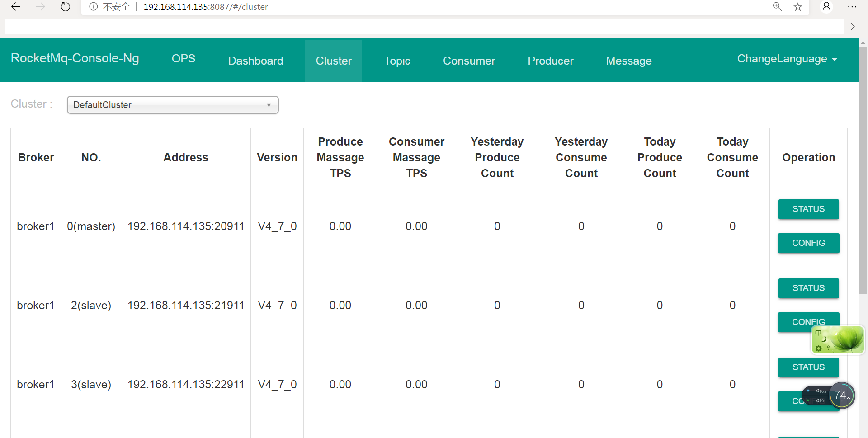Screen dimensions: 868x438
Task: Go back with the browser back arrow
Action: point(16,7)
